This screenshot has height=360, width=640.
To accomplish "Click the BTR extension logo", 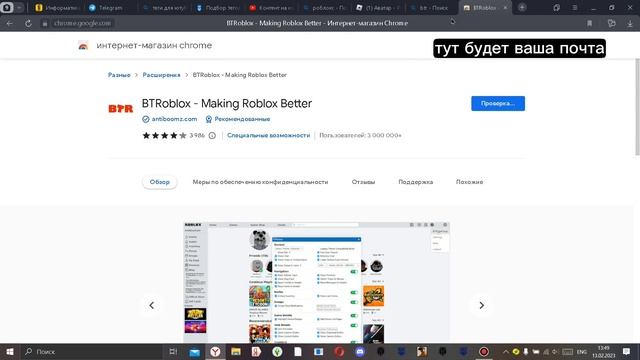I will pyautogui.click(x=120, y=109).
